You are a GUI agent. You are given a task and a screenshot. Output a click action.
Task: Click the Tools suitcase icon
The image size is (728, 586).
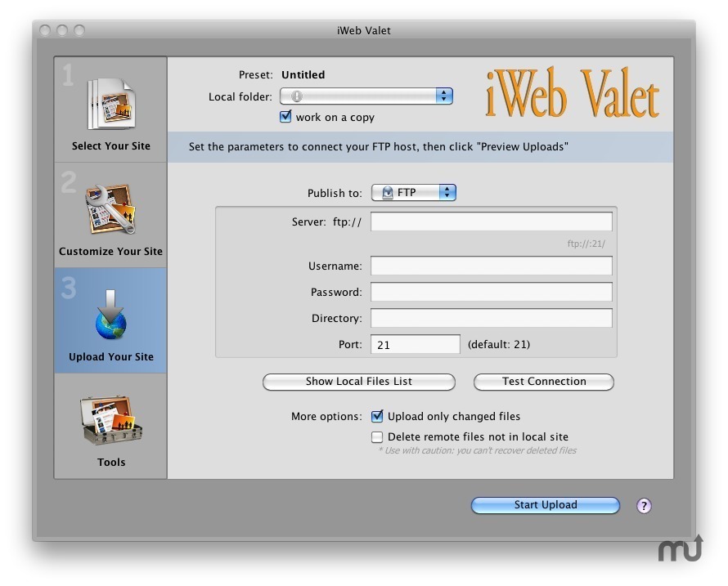click(110, 421)
